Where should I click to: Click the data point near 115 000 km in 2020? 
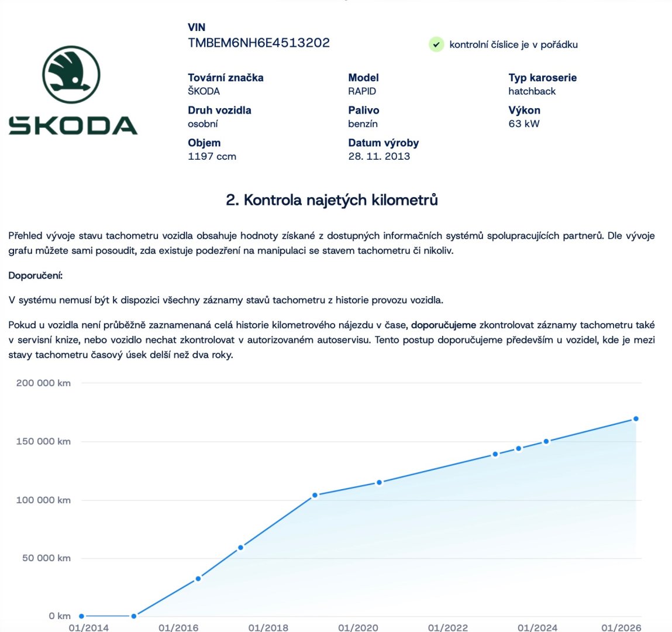pos(379,482)
